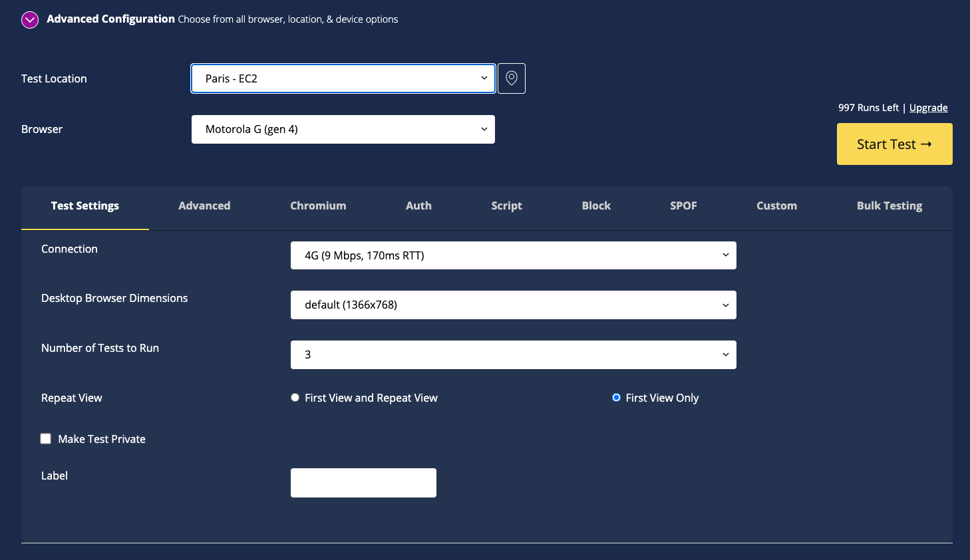Switch to the Custom tab
The image size is (970, 560).
point(776,206)
